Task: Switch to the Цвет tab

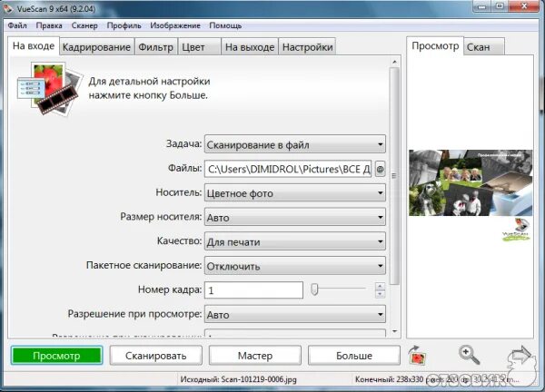Action: pyautogui.click(x=200, y=47)
